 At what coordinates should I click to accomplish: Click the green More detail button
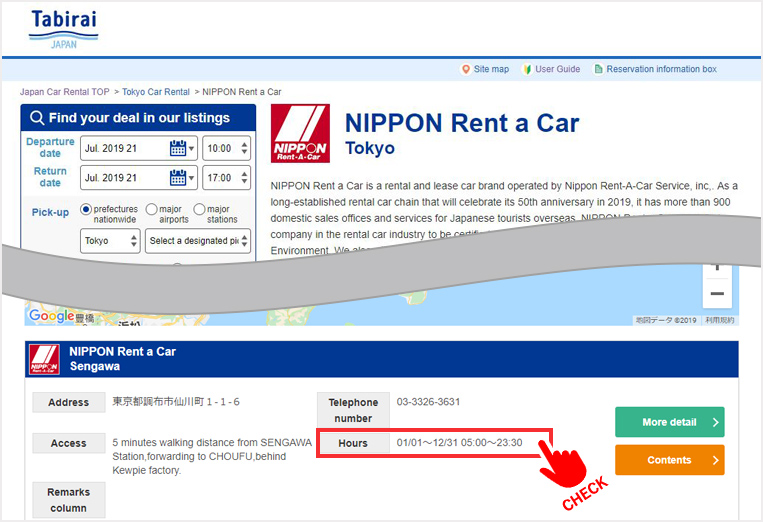click(x=669, y=422)
